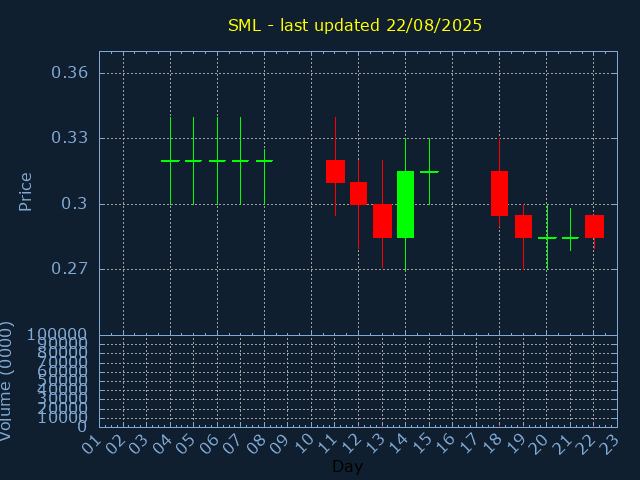Click the 'Price' y-axis title
Image resolution: width=640 pixels, height=480 pixels.
click(x=25, y=192)
